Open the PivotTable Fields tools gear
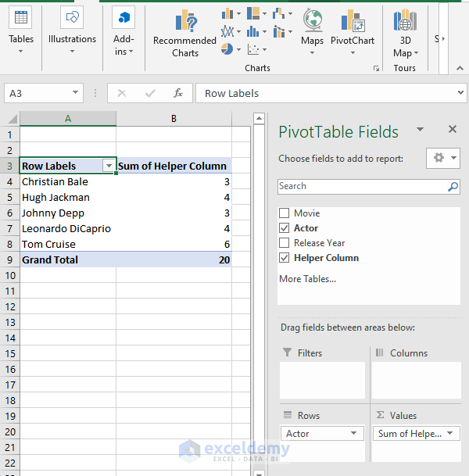 click(443, 158)
